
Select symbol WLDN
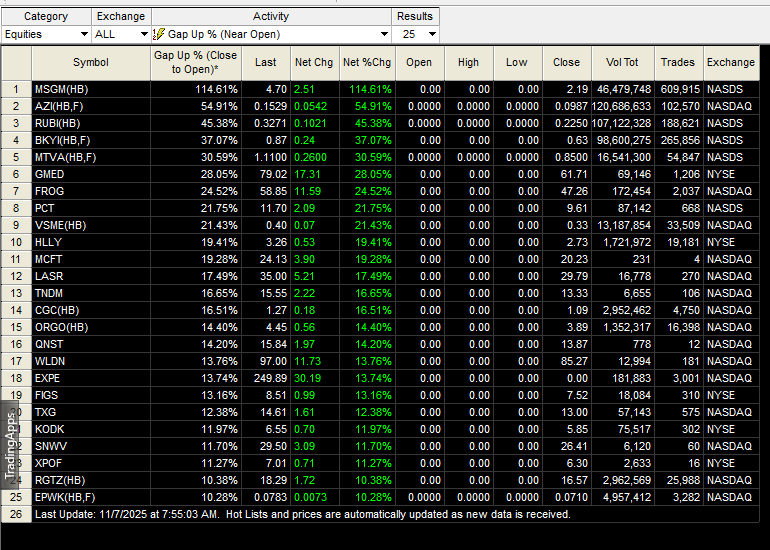(50, 361)
